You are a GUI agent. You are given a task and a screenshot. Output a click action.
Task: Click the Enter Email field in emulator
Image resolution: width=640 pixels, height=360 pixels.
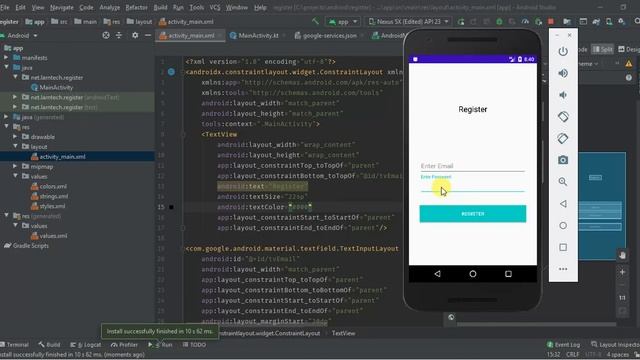point(473,166)
